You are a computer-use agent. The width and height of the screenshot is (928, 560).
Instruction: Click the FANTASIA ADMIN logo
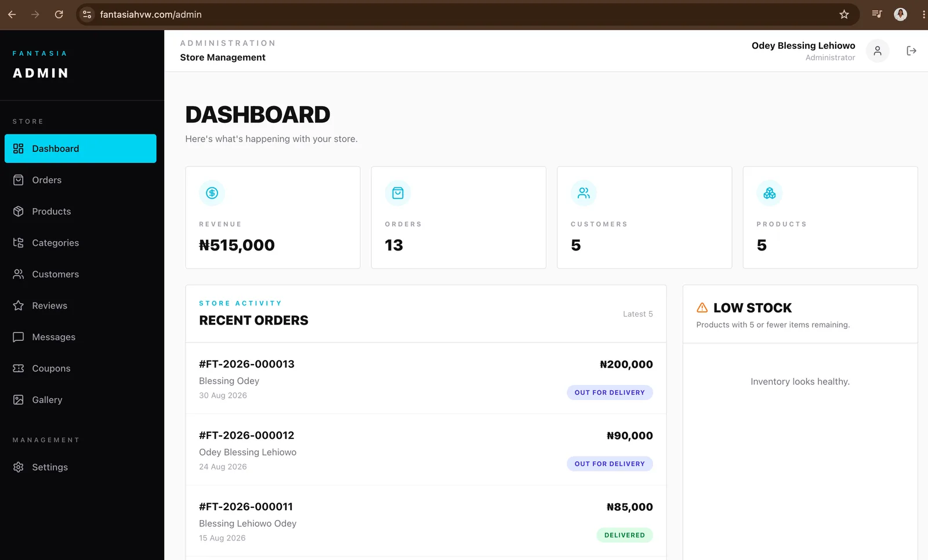tap(41, 65)
